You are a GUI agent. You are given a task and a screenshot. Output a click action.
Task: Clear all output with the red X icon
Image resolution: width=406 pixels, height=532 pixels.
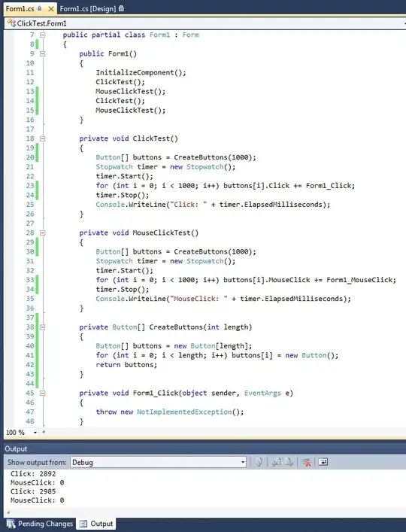[307, 462]
